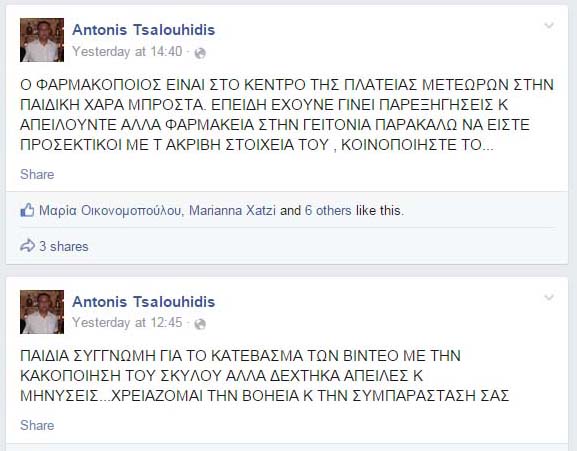577x451 pixels.
Task: Open Antonis Tsalouhidis profile photo in first post
Action: pos(42,40)
